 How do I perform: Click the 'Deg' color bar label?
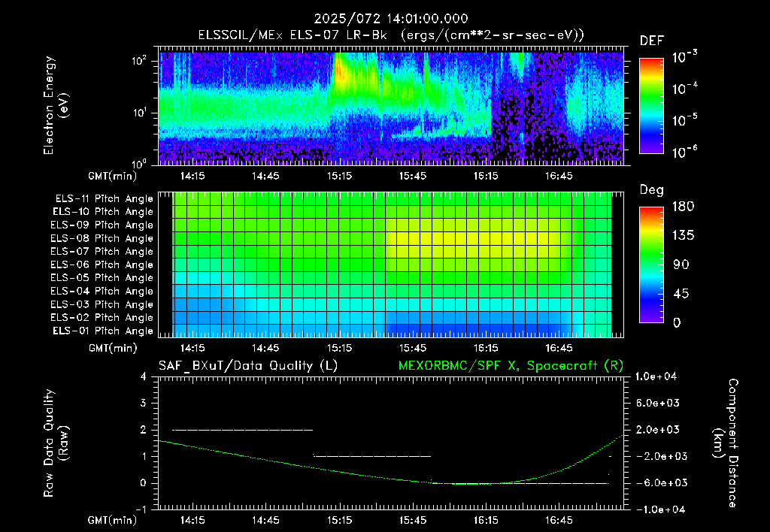[x=652, y=190]
